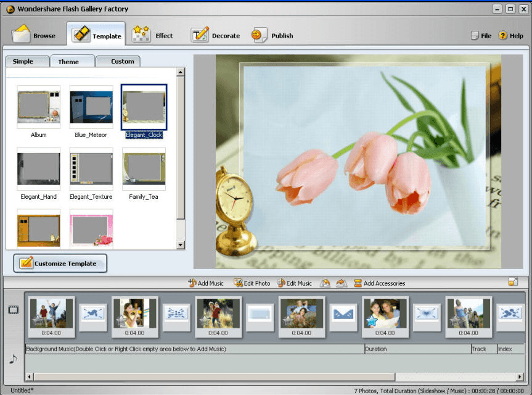532x395 pixels.
Task: Click the Customize Template button
Action: 60,263
